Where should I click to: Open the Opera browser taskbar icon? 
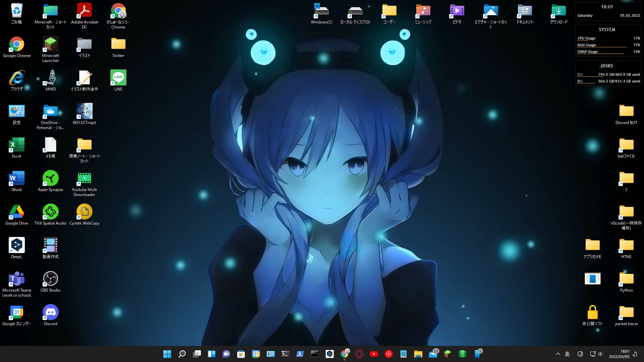[359, 354]
